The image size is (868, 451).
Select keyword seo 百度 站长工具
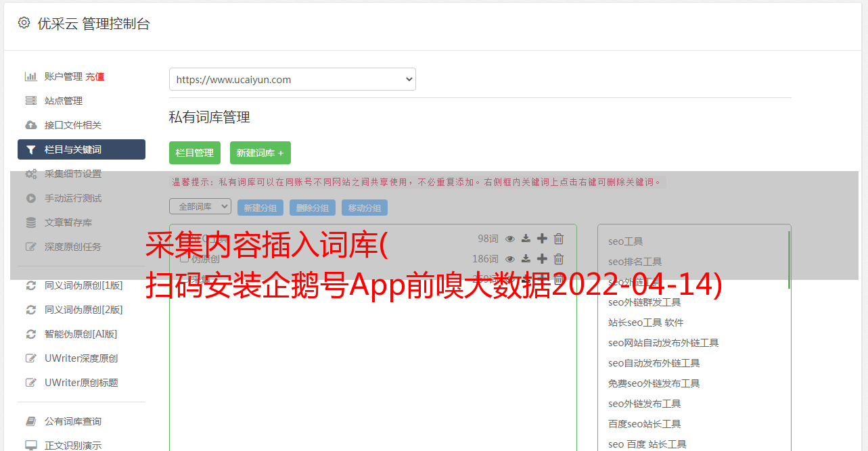647,444
